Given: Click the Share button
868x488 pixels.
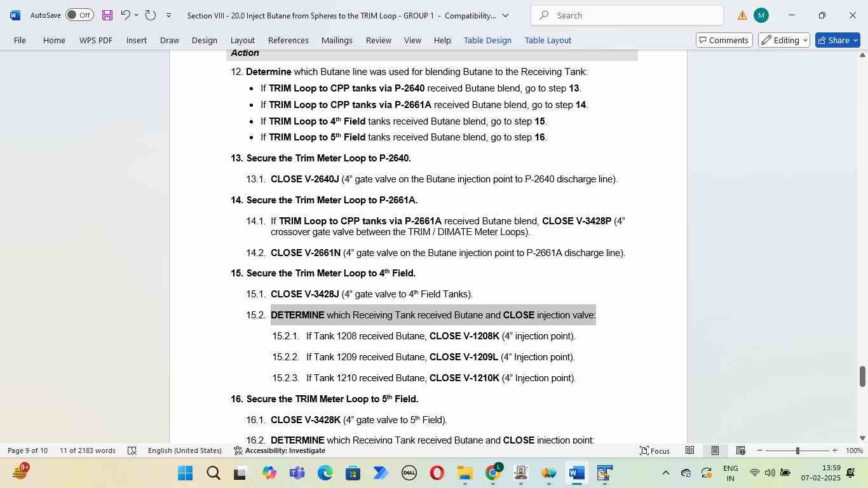Looking at the screenshot, I should point(837,40).
